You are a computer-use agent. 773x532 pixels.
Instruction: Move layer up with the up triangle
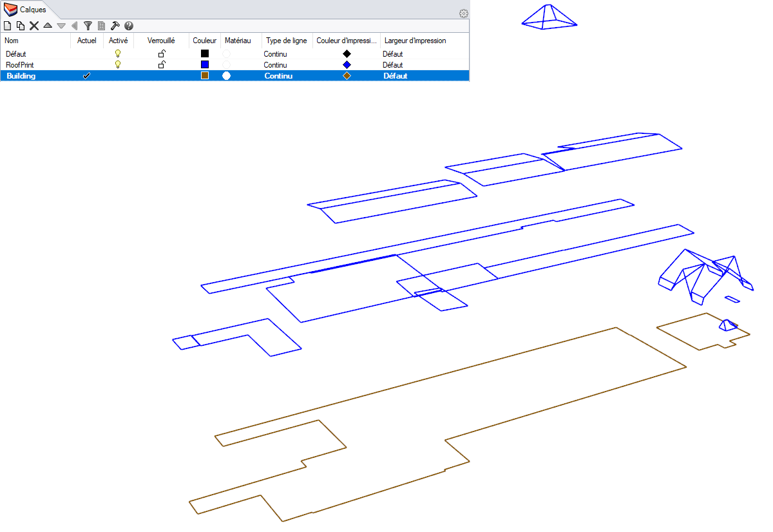[x=48, y=26]
